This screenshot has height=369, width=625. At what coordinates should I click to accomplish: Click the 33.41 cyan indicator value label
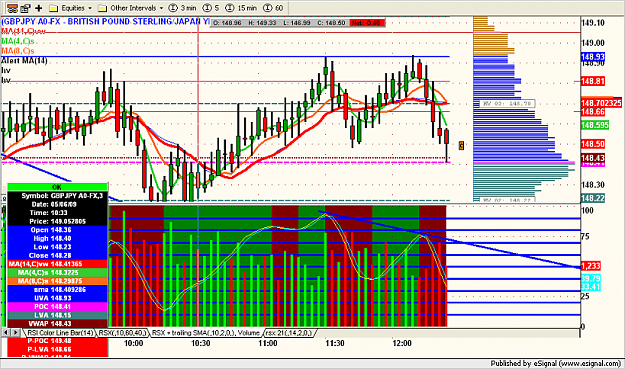[x=591, y=287]
